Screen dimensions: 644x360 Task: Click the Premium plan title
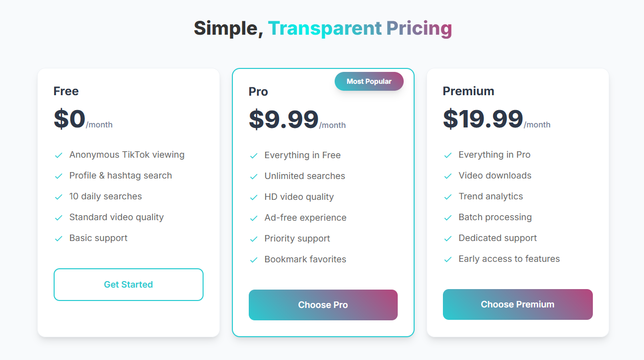pyautogui.click(x=468, y=91)
